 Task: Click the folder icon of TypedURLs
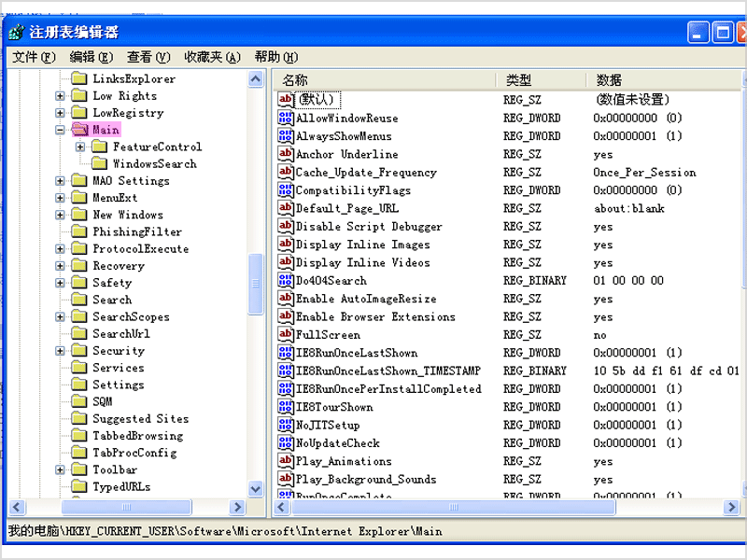coord(79,486)
